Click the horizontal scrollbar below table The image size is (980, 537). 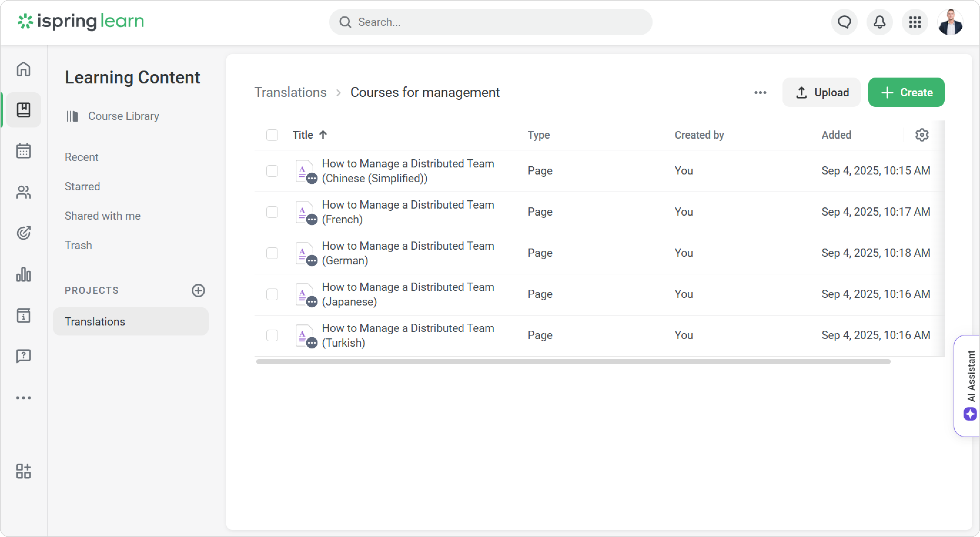(x=573, y=362)
